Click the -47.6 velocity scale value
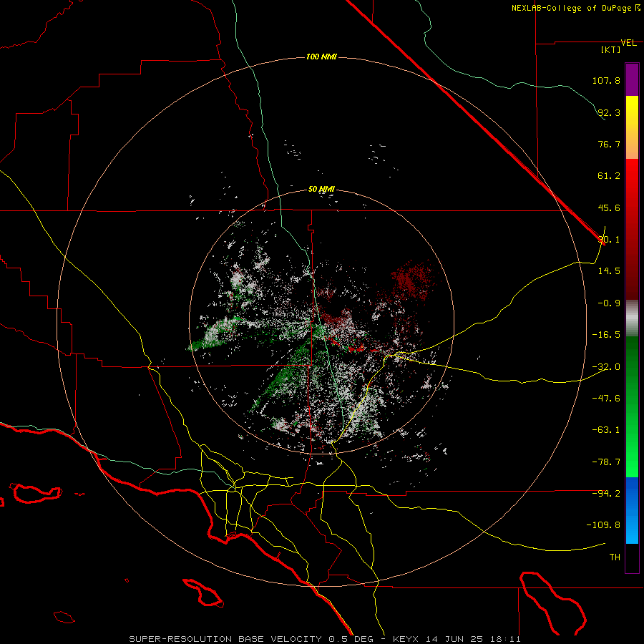Screen dimensions: 644x644 coord(606,399)
